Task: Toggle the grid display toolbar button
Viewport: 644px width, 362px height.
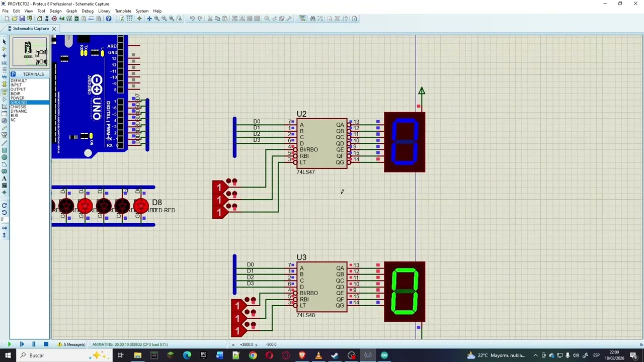Action: tap(129, 19)
